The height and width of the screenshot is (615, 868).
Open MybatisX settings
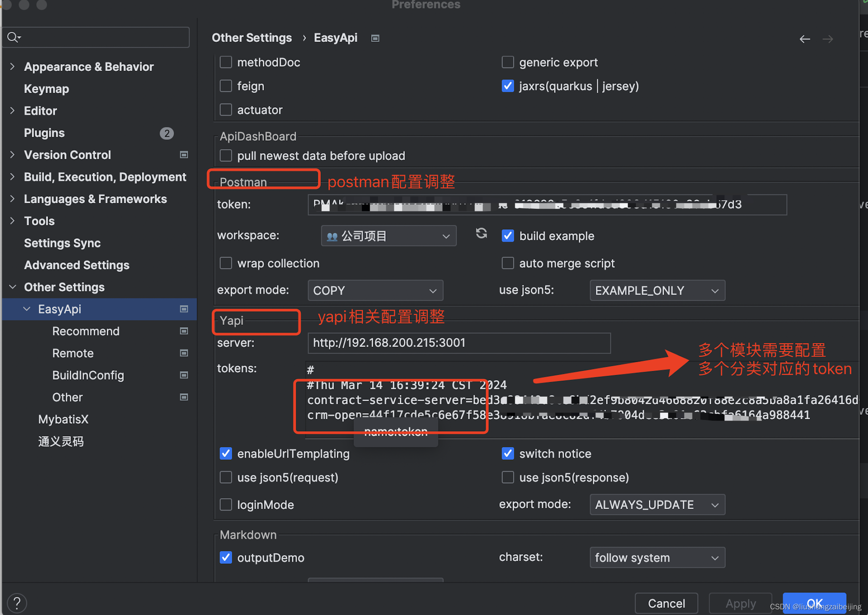point(63,419)
